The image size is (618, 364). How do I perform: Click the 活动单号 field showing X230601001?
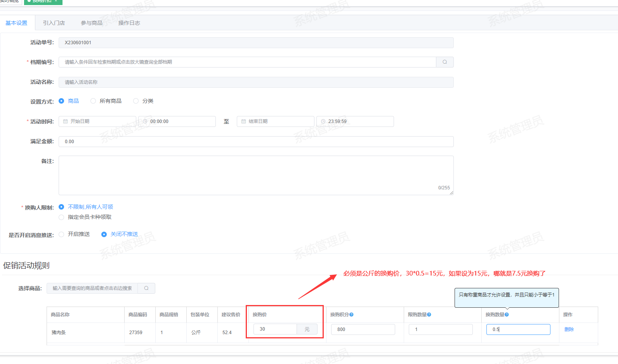pos(256,43)
